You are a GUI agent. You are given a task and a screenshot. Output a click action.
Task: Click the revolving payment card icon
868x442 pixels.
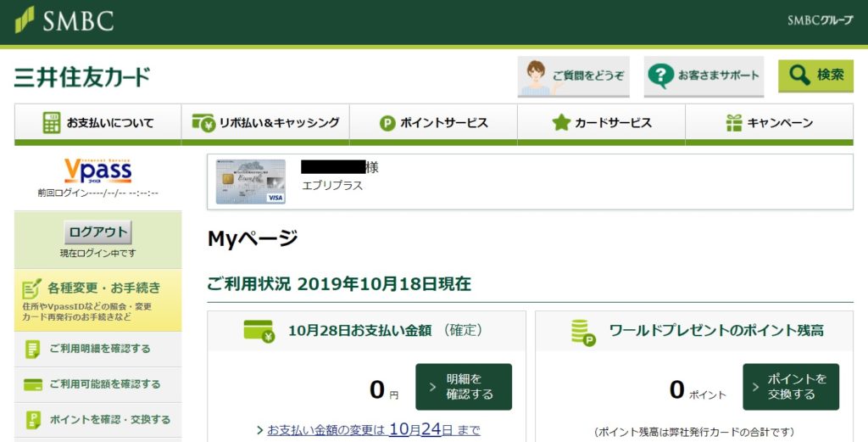coord(203,122)
